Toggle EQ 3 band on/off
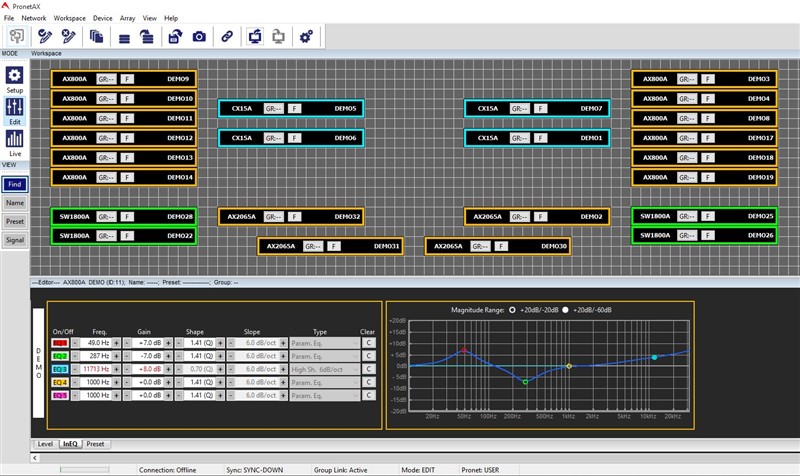Image resolution: width=800 pixels, height=476 pixels. (60, 369)
